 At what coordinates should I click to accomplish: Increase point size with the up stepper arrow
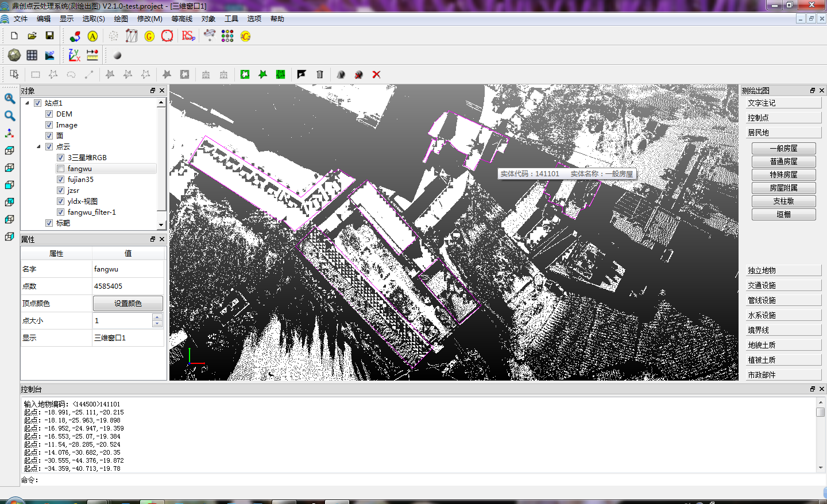coord(157,317)
